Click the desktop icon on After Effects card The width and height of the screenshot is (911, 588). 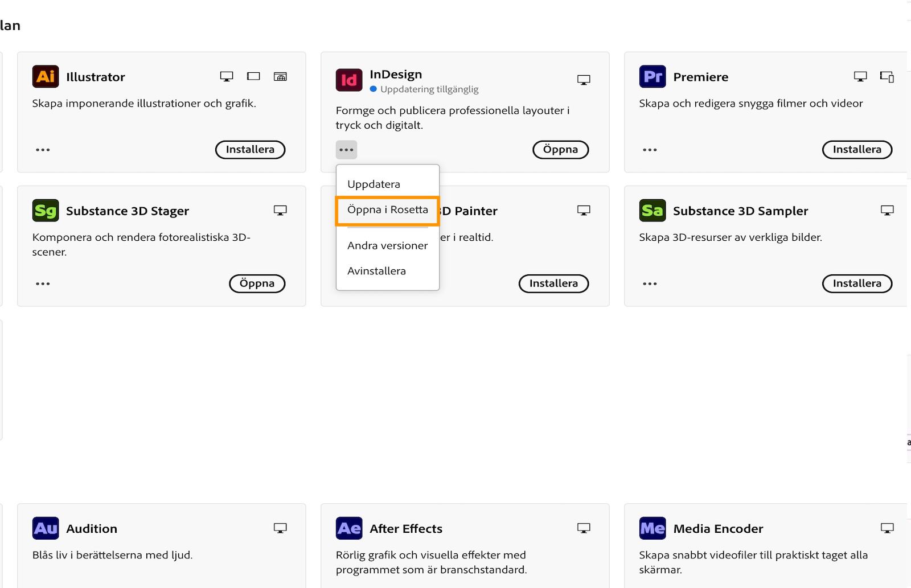(x=584, y=528)
